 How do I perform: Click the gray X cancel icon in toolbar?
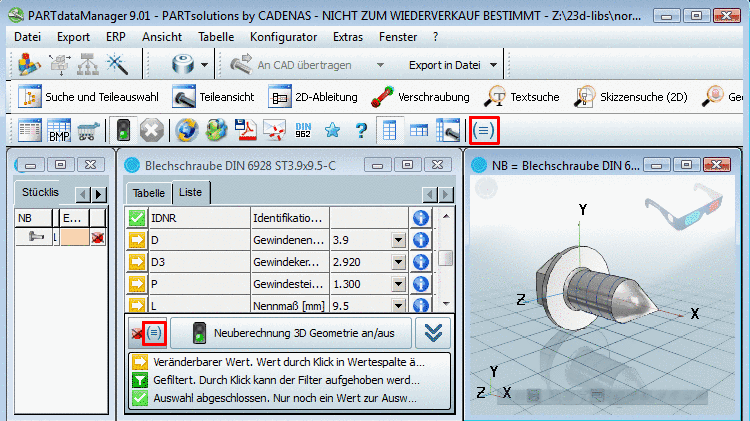(x=152, y=130)
